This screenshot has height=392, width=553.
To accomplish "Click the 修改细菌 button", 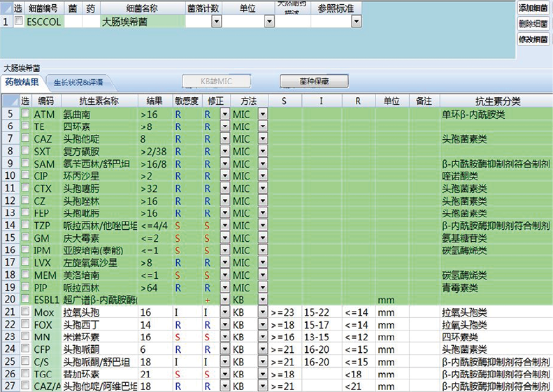I will (x=533, y=40).
